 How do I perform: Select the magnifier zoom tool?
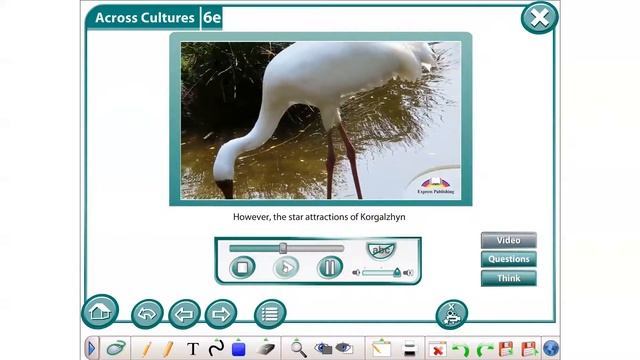(x=298, y=349)
